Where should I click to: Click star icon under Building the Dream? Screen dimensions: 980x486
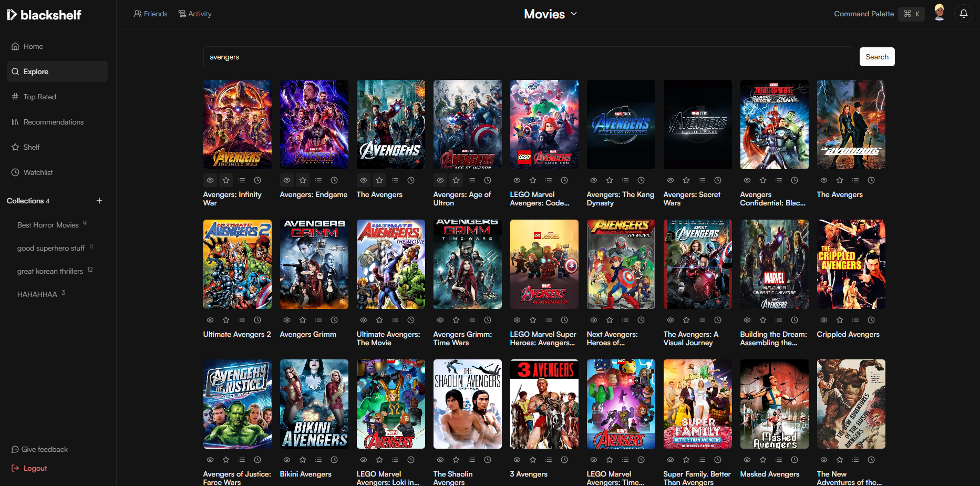click(763, 320)
